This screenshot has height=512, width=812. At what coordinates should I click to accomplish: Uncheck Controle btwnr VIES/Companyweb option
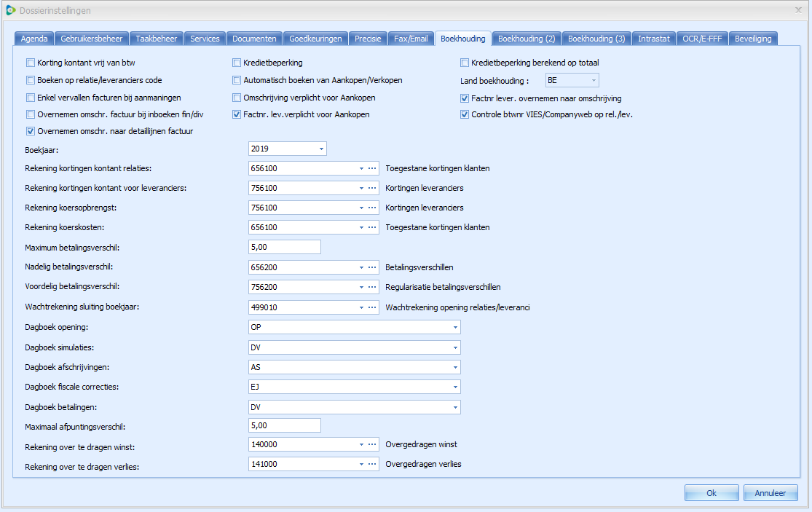[x=465, y=114]
